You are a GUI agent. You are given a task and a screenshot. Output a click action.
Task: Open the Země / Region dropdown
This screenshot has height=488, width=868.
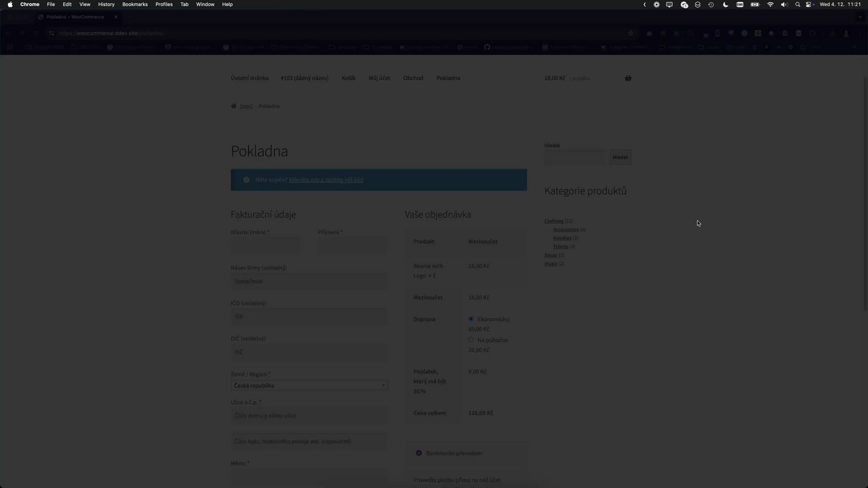click(309, 385)
